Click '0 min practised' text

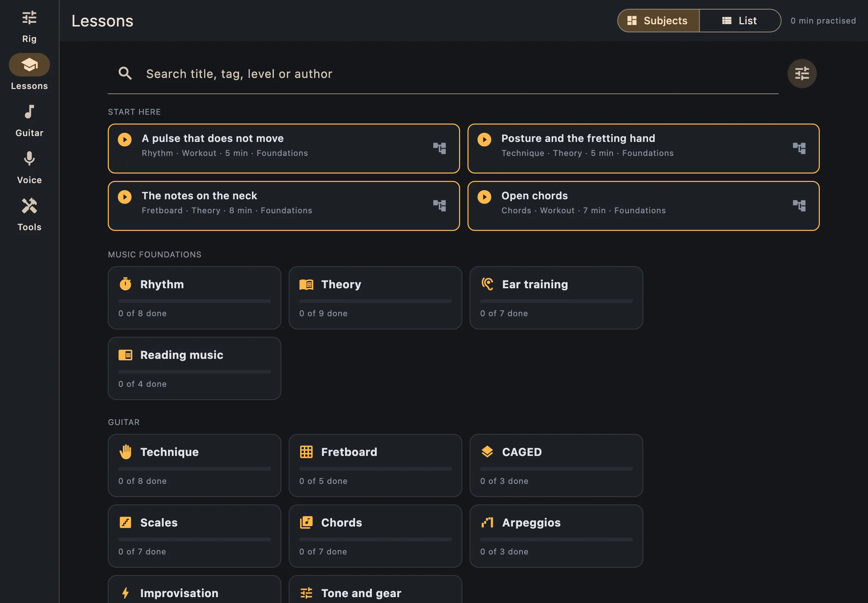pyautogui.click(x=823, y=21)
